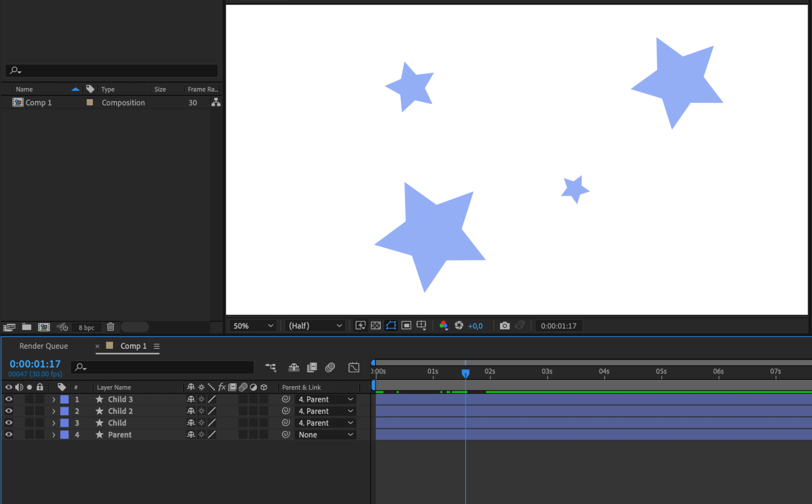Open the Comp 1 panel menu
The width and height of the screenshot is (812, 504).
[x=156, y=346]
